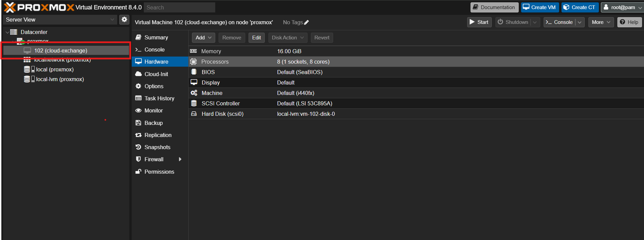Expand the Console options arrow
The image size is (644, 240).
coord(580,22)
